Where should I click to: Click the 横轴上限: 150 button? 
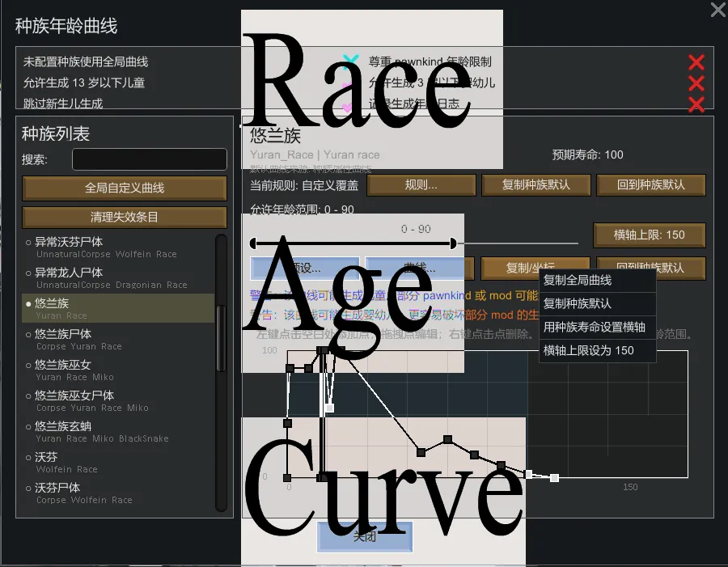(649, 235)
